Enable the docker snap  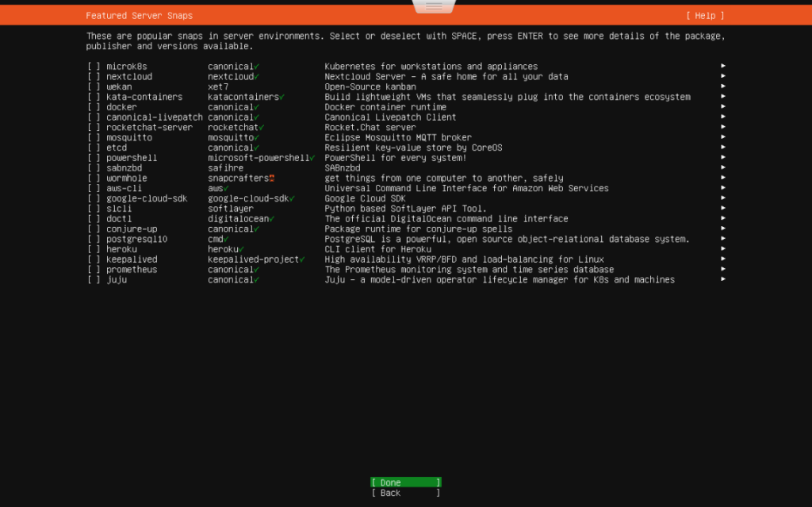(x=93, y=107)
